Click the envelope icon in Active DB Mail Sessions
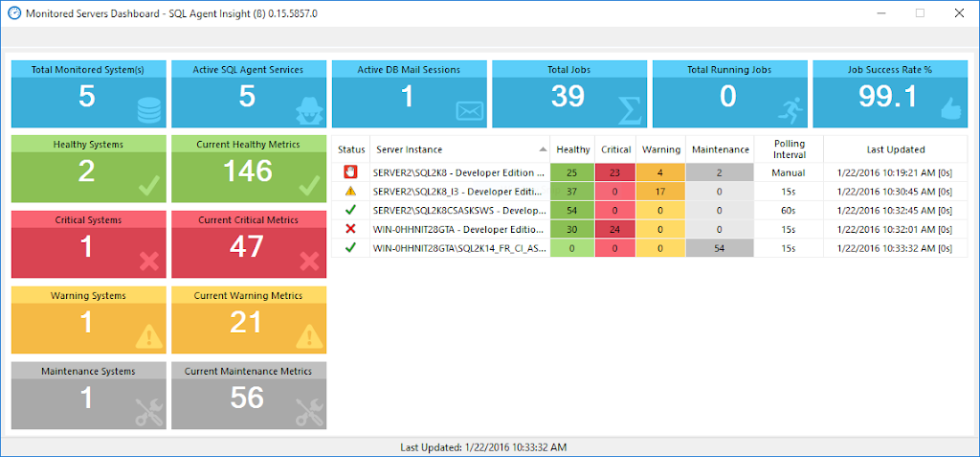980x457 pixels. [470, 111]
